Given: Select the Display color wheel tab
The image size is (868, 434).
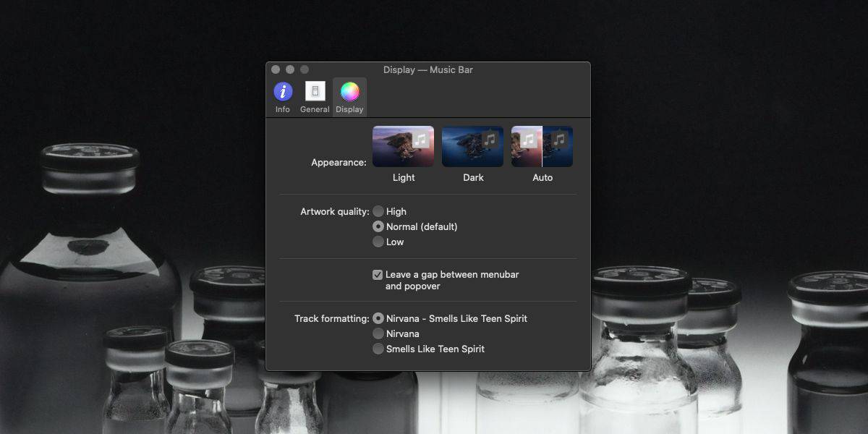Looking at the screenshot, I should (349, 97).
